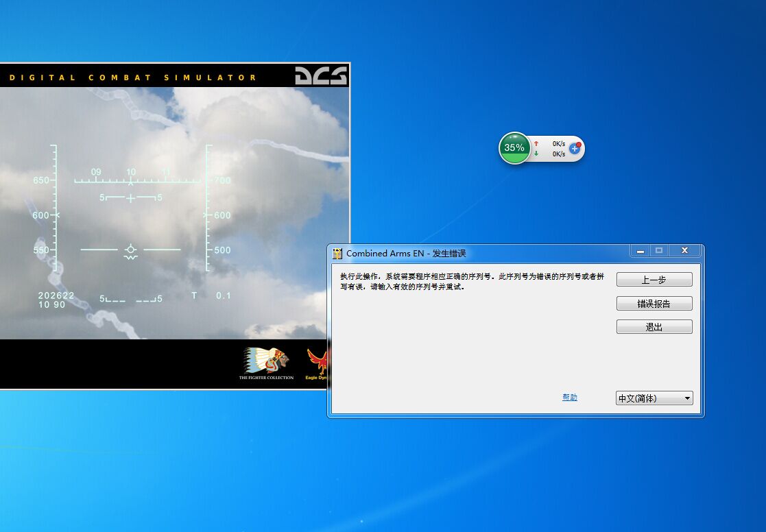The width and height of the screenshot is (766, 532).
Task: Click The Fighter Collection logo
Action: click(266, 363)
